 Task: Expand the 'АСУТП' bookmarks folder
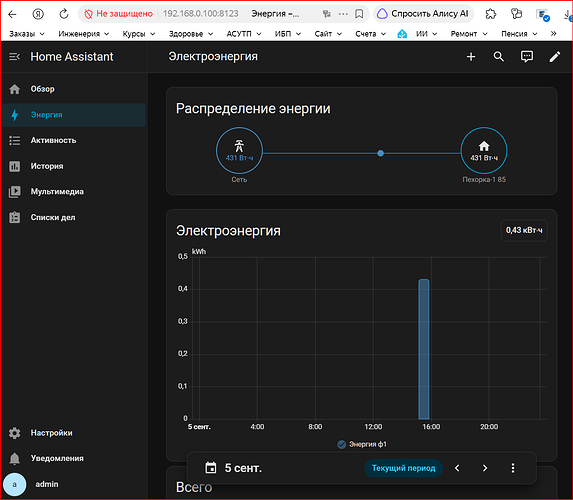coord(244,34)
